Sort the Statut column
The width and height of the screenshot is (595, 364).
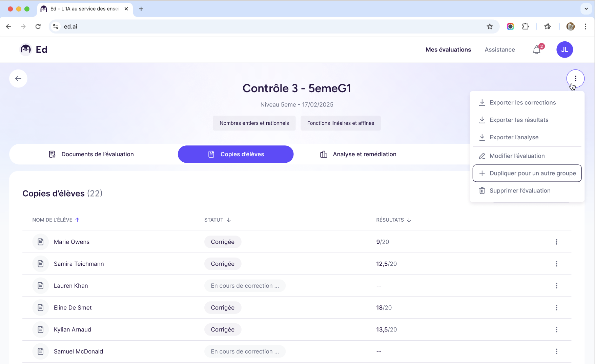[218, 220]
